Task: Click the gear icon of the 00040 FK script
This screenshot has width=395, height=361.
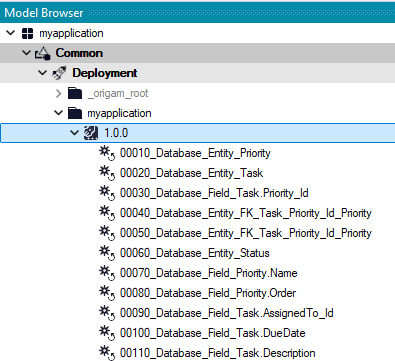Action: tap(107, 213)
